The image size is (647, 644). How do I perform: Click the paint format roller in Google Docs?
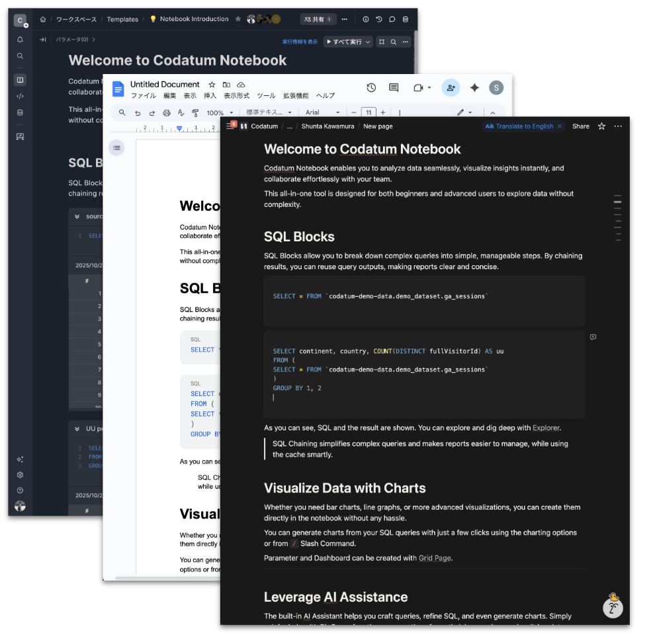tap(196, 112)
